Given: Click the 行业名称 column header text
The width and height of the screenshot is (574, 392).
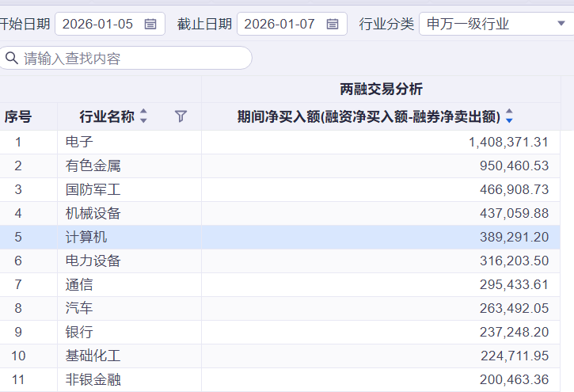Looking at the screenshot, I should (107, 116).
